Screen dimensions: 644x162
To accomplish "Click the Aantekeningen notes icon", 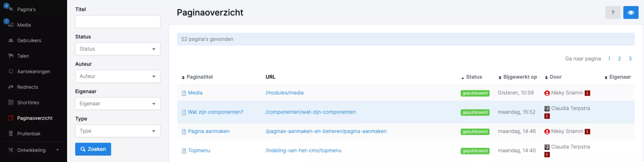I will pyautogui.click(x=11, y=71).
